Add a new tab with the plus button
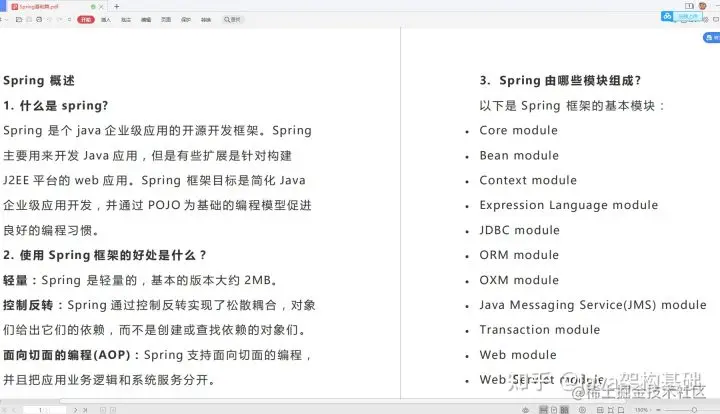Screen dimensions: 720x414 coord(117,6)
